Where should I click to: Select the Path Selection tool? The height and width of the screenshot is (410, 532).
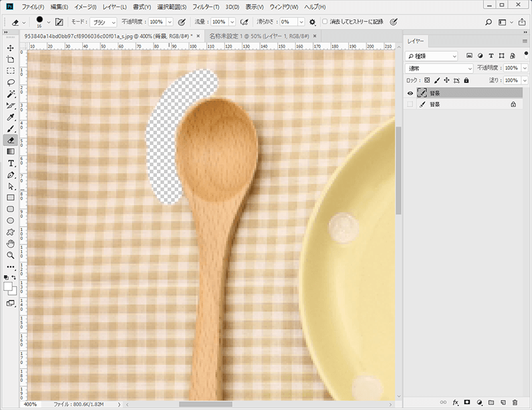coord(11,186)
